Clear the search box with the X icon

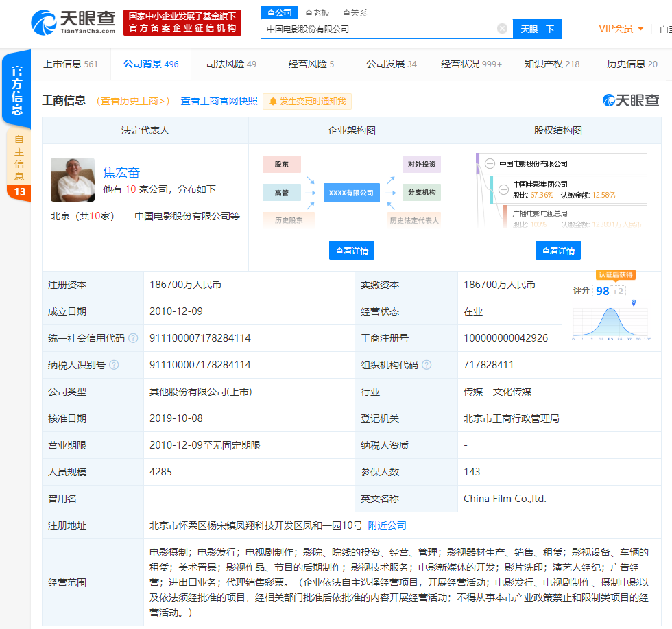[502, 29]
